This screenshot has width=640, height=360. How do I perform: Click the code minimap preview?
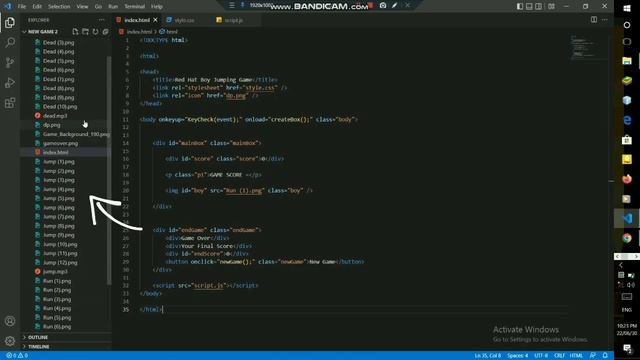584,47
